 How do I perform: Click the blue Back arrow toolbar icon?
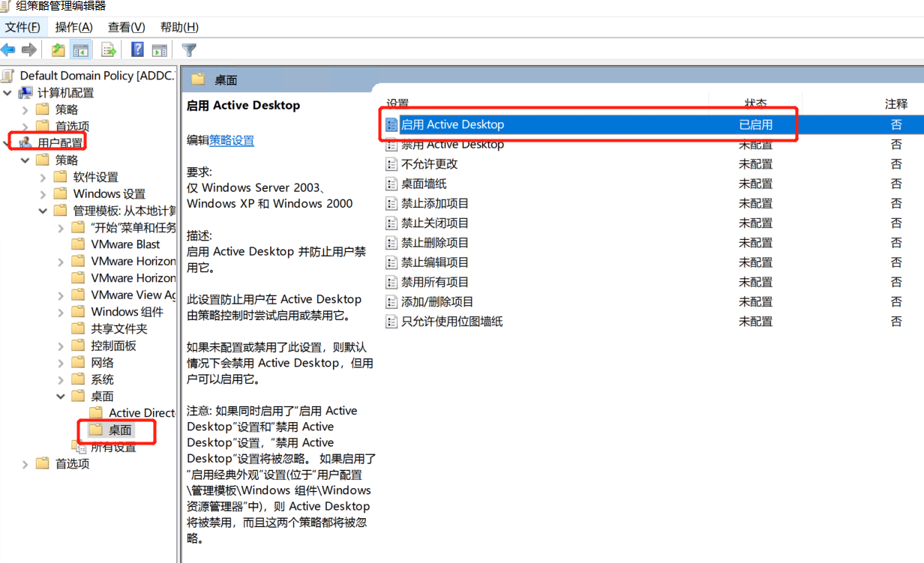pyautogui.click(x=8, y=50)
